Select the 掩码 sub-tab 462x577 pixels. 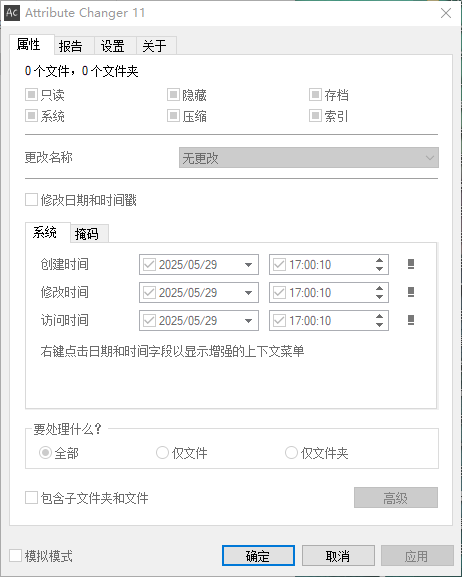[89, 233]
